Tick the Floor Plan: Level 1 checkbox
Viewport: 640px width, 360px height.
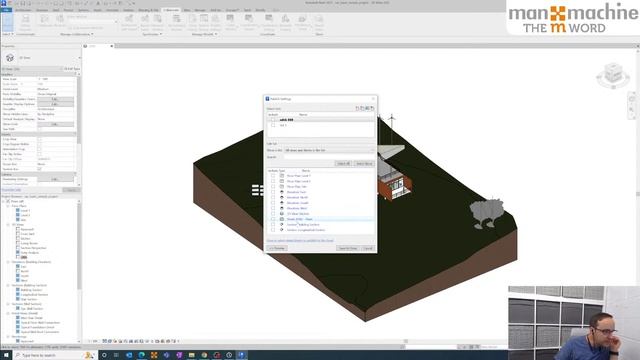point(273,176)
